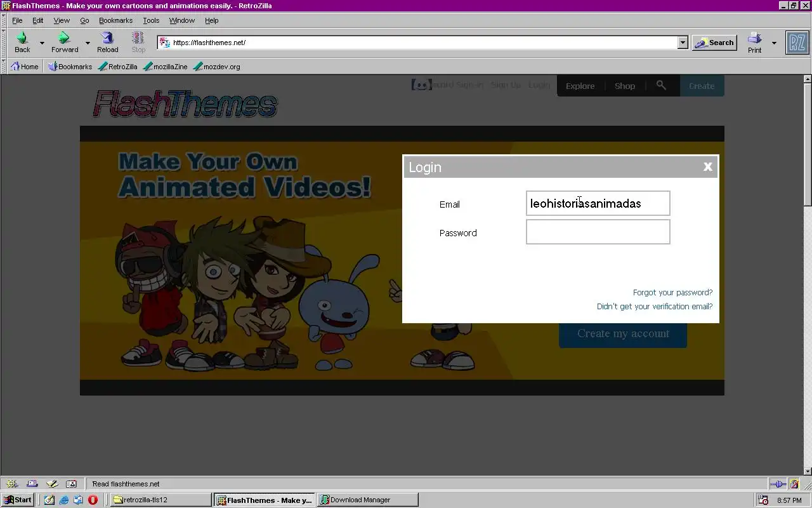
Task: Click the Home bookmark in personal toolbar
Action: pos(25,66)
